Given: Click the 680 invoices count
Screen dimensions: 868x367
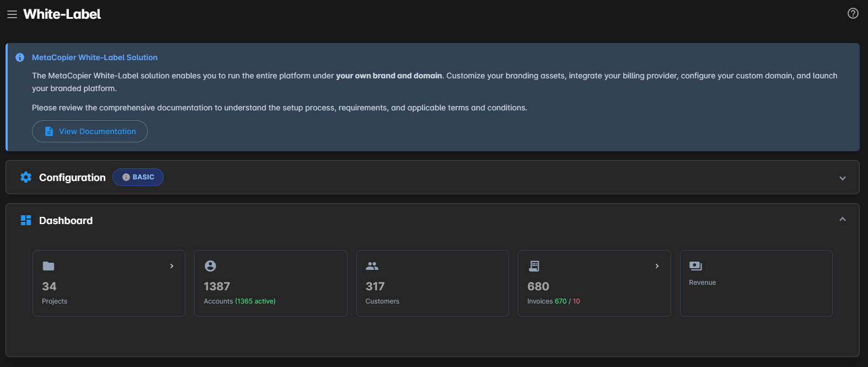Looking at the screenshot, I should [538, 286].
